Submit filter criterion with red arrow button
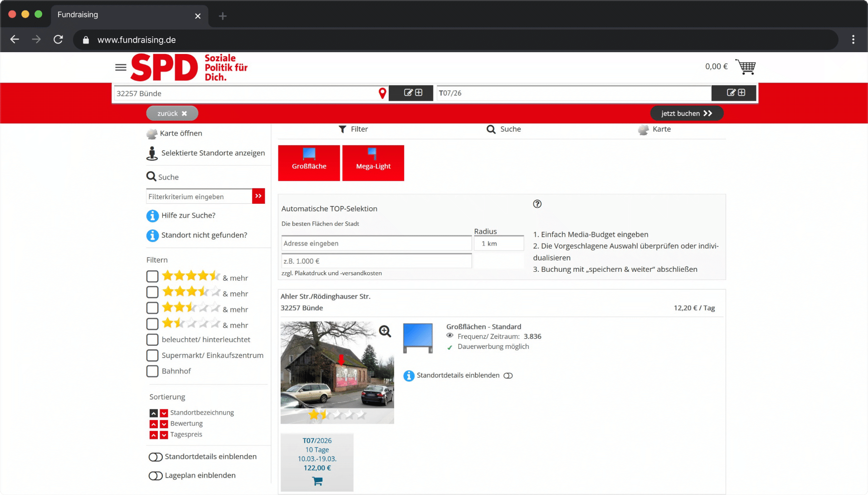868x495 pixels. tap(258, 196)
